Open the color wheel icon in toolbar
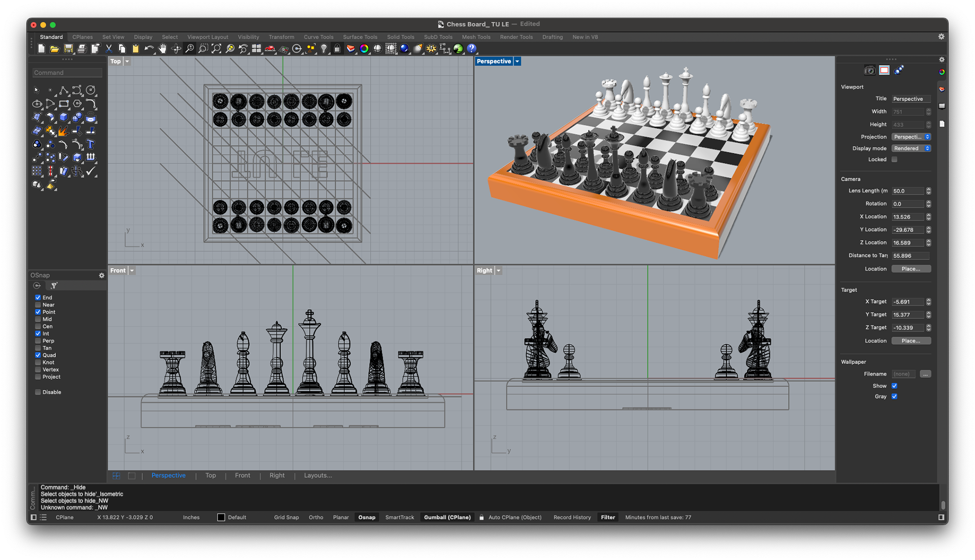This screenshot has height=560, width=975. (x=364, y=49)
